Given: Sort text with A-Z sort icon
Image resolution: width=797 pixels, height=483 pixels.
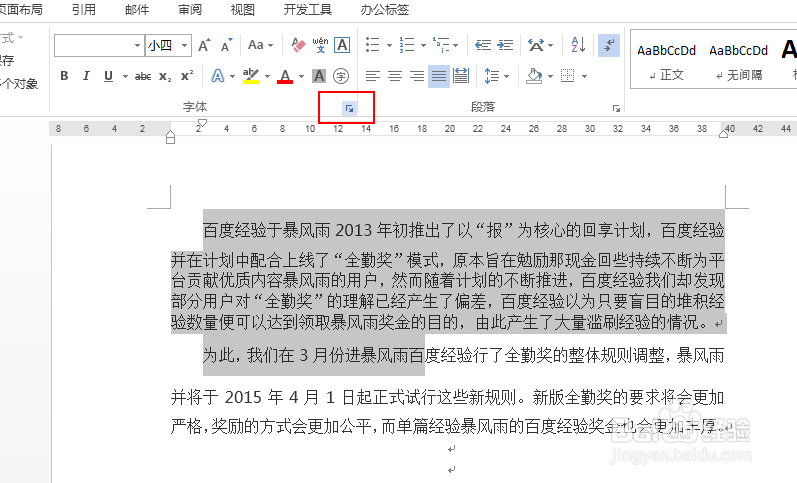Looking at the screenshot, I should [x=578, y=45].
